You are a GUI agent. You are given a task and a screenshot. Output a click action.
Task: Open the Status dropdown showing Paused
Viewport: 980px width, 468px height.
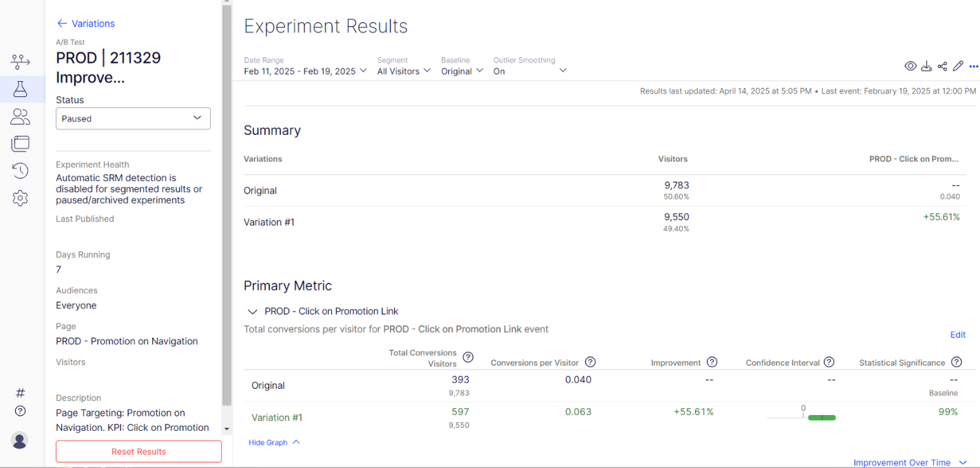[x=133, y=118]
